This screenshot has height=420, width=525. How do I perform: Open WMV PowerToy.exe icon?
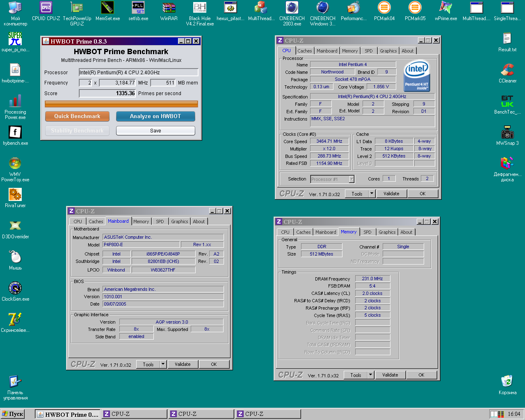click(x=15, y=169)
